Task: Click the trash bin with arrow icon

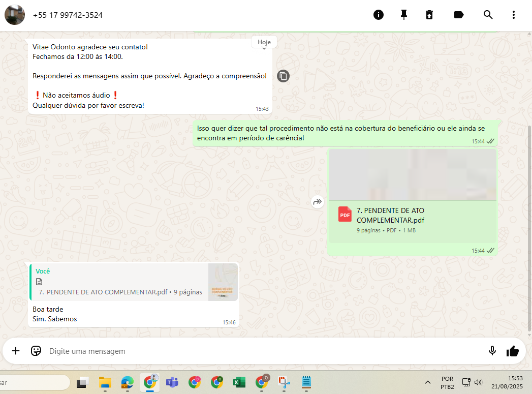Action: click(x=429, y=15)
